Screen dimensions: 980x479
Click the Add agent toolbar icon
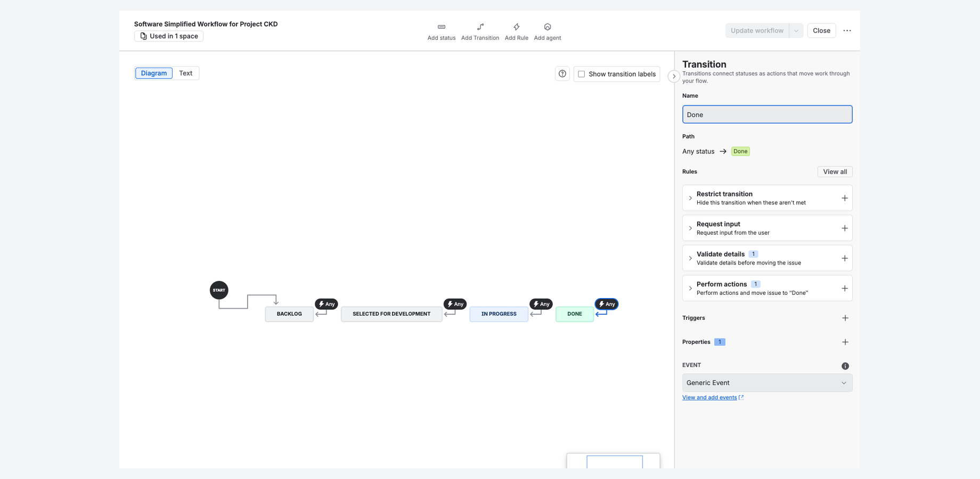pos(548,27)
